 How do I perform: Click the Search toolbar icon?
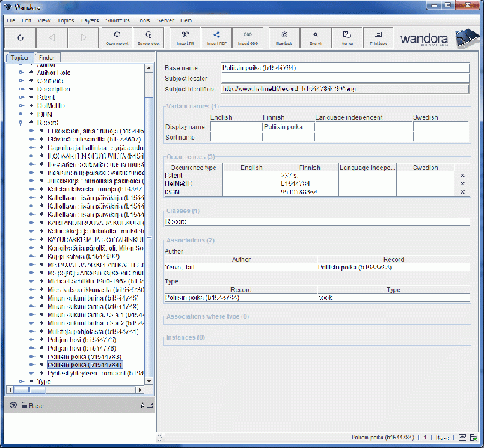point(316,37)
